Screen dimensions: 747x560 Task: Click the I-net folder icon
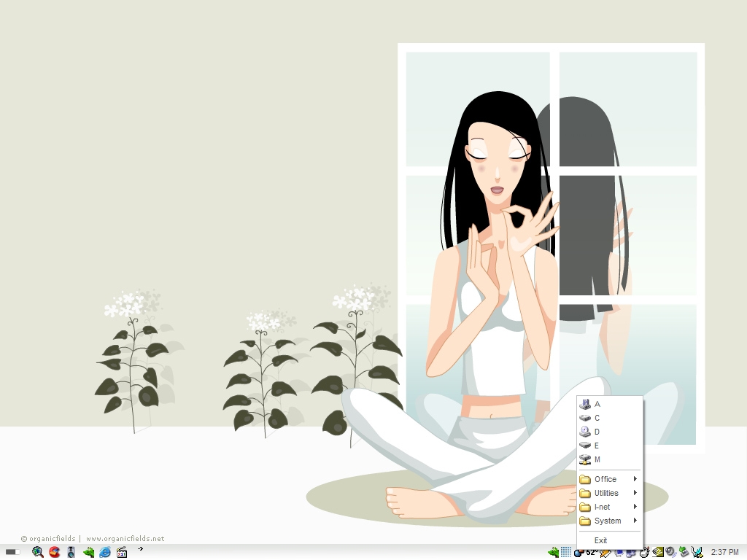coord(585,507)
